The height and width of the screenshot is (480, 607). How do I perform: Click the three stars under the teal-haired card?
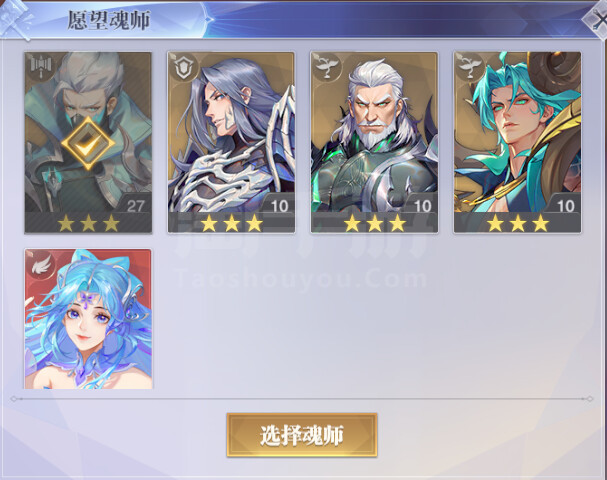click(518, 223)
